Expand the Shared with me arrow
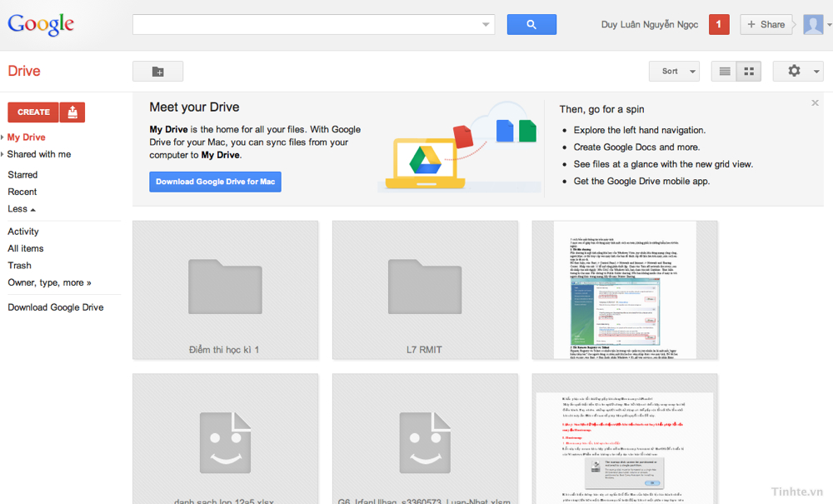Image resolution: width=833 pixels, height=504 pixels. [x=2, y=154]
